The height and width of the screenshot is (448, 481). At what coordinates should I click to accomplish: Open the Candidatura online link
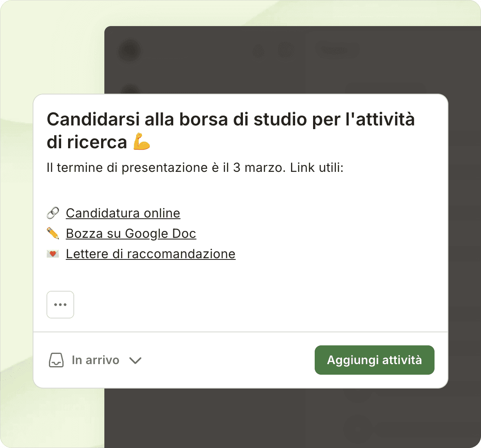(x=123, y=213)
